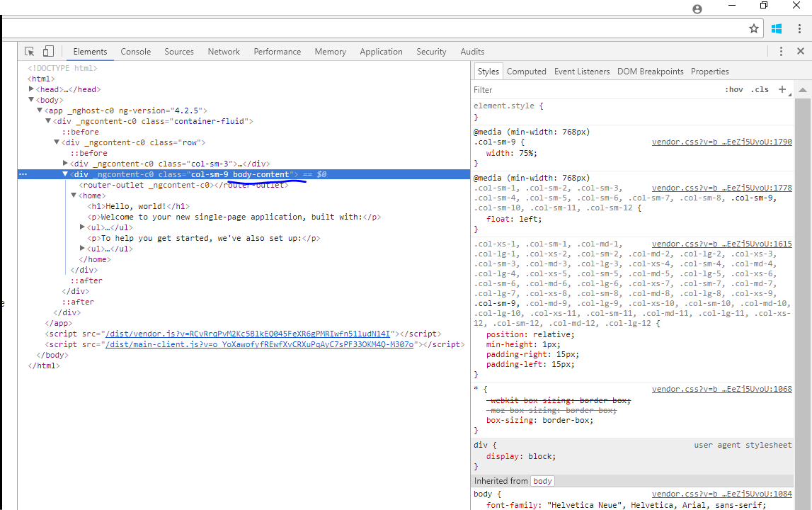Open the Memory tab
This screenshot has width=812, height=510.
331,51
